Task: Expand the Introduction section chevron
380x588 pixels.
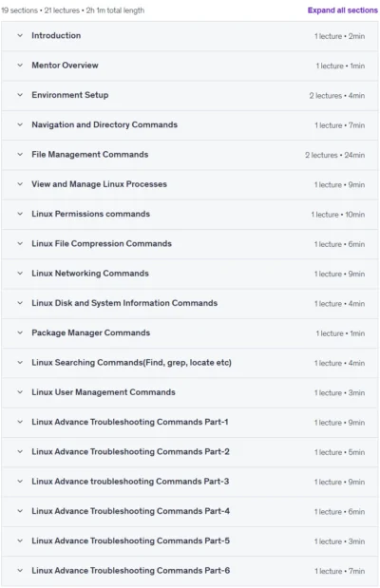Action: [x=20, y=36]
